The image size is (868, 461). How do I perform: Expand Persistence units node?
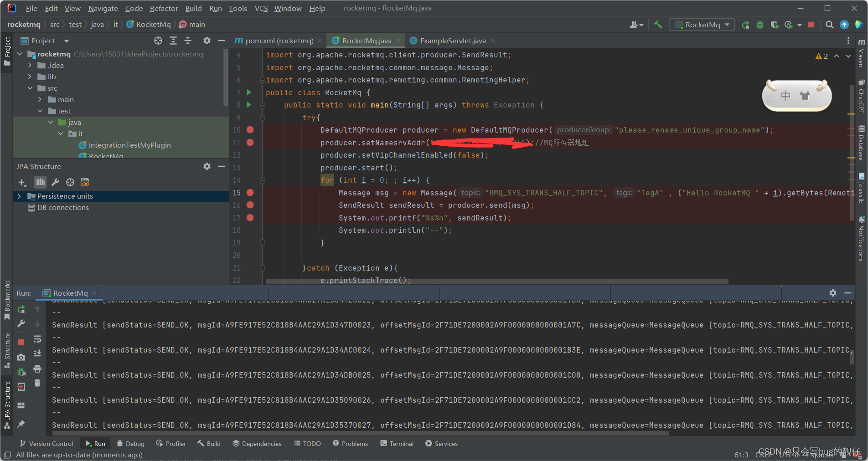19,196
